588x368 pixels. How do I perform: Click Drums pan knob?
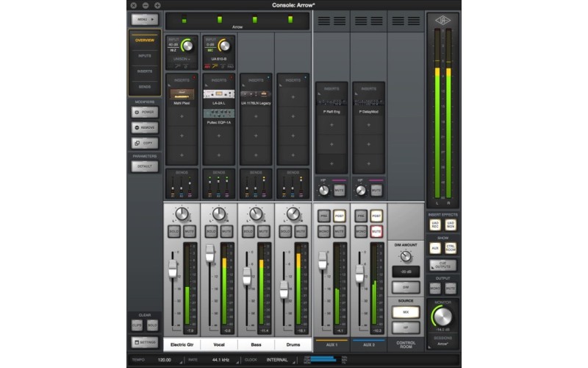coord(293,213)
